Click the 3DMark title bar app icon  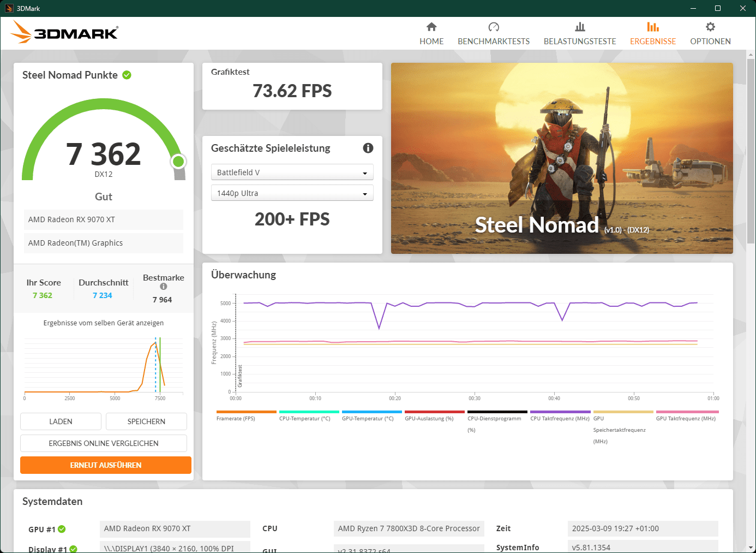pyautogui.click(x=9, y=8)
